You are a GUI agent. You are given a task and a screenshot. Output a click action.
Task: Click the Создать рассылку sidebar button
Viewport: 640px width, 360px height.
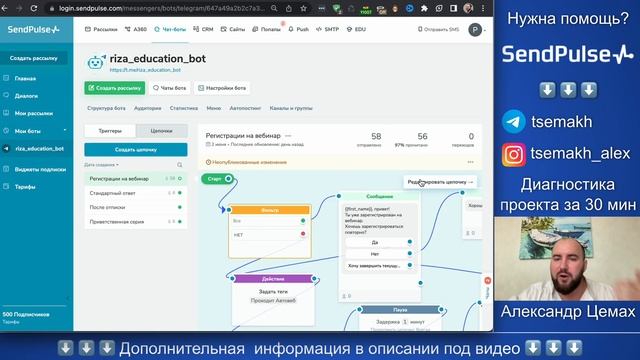click(33, 58)
